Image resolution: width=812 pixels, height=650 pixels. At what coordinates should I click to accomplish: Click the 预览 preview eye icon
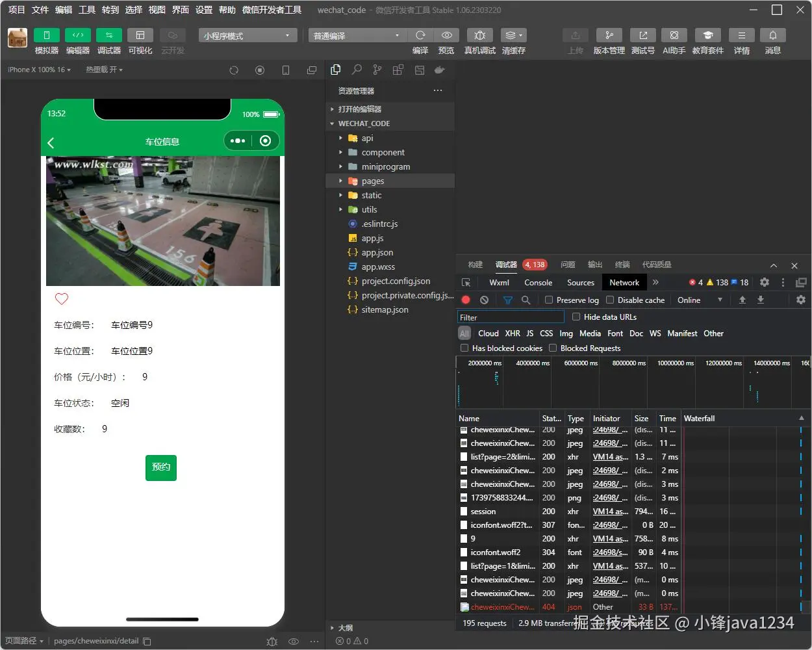pyautogui.click(x=446, y=35)
